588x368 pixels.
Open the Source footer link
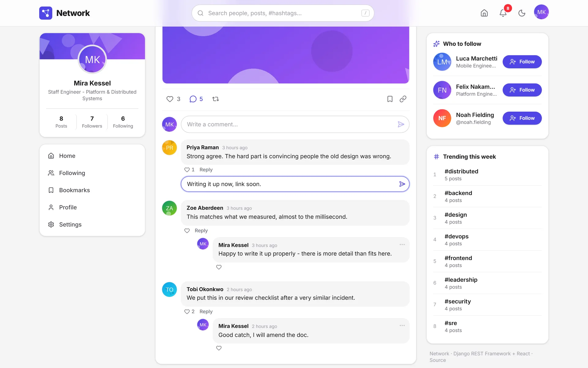coord(437,360)
